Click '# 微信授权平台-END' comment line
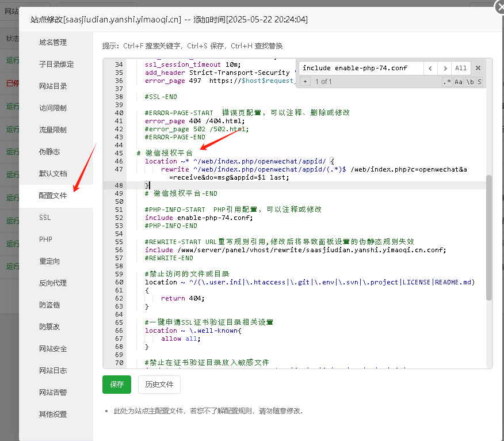Viewport: 504px width, 441px height. click(x=181, y=193)
